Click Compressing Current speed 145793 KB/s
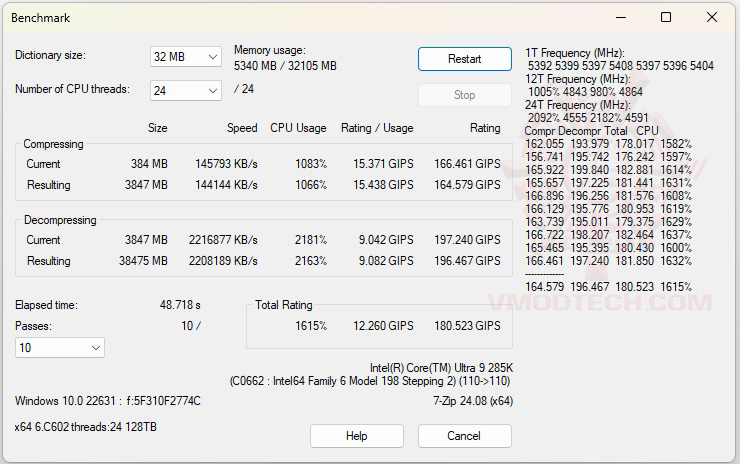The image size is (743, 471). pos(227,164)
